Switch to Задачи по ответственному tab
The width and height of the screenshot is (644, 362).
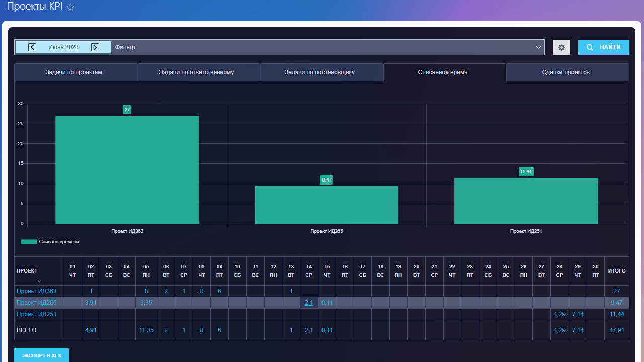(196, 72)
